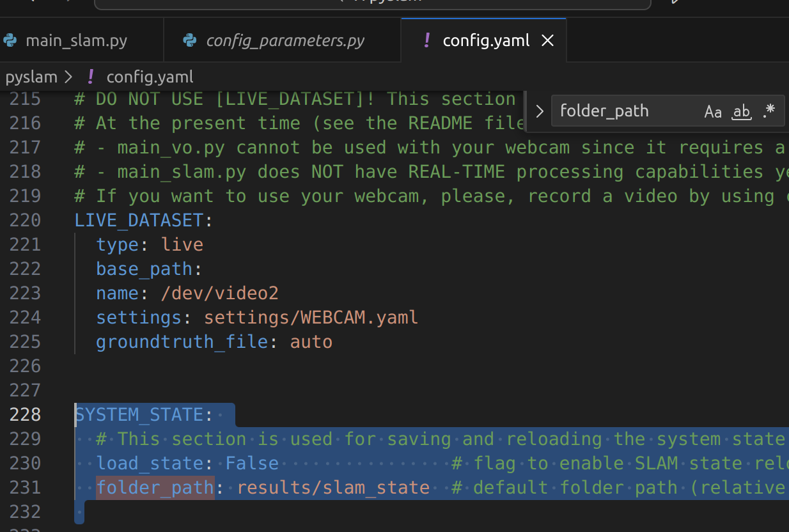The height and width of the screenshot is (532, 789).
Task: Click the highlighted folder_path match on line 231
Action: point(155,488)
